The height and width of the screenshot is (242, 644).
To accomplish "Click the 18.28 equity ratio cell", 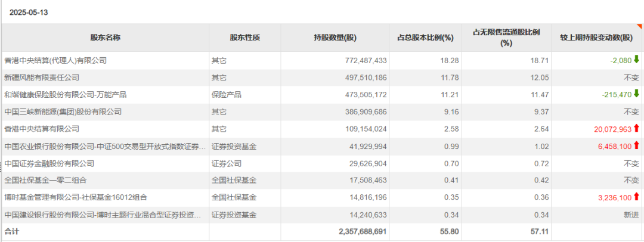I will coord(451,60).
